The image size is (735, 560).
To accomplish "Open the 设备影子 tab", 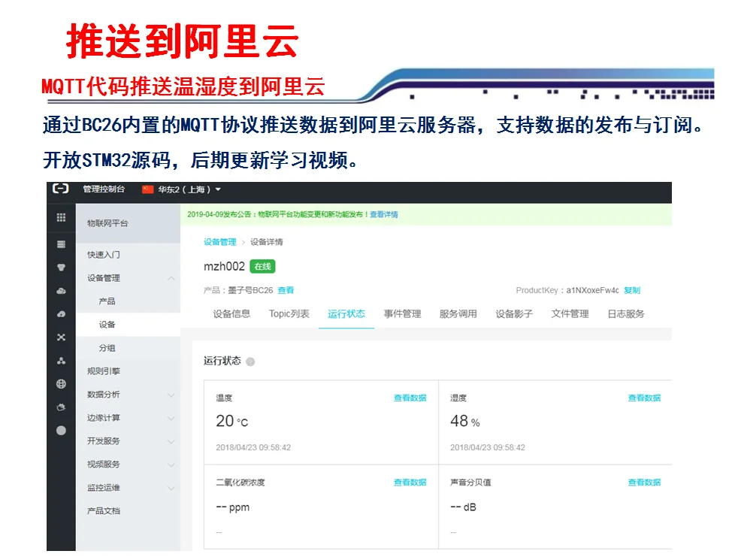I will [x=514, y=313].
